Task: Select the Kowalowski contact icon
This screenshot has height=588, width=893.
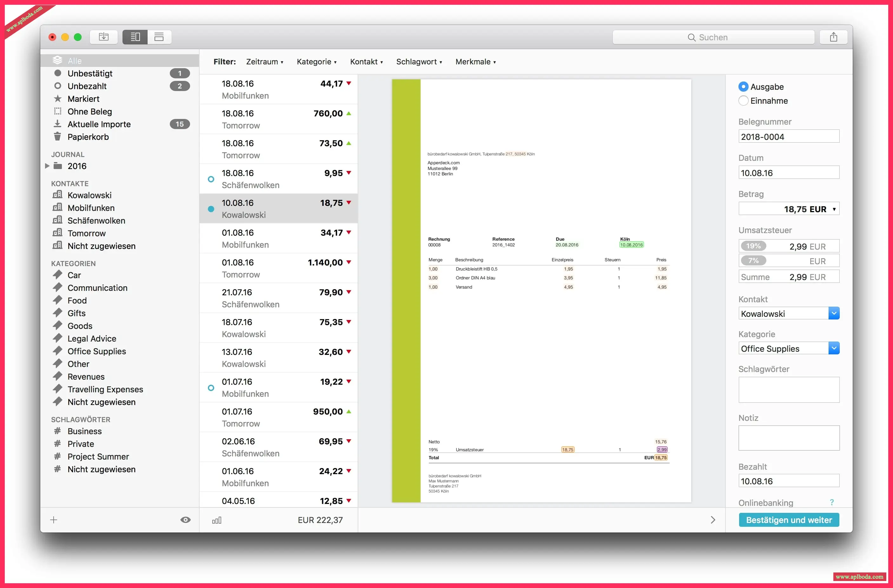Action: [x=57, y=195]
